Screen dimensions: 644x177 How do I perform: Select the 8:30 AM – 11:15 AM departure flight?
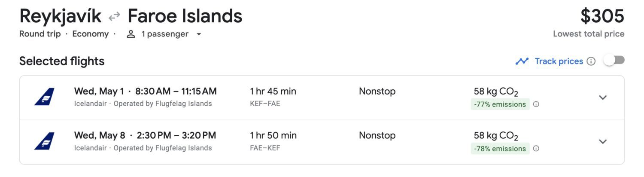[x=176, y=92]
